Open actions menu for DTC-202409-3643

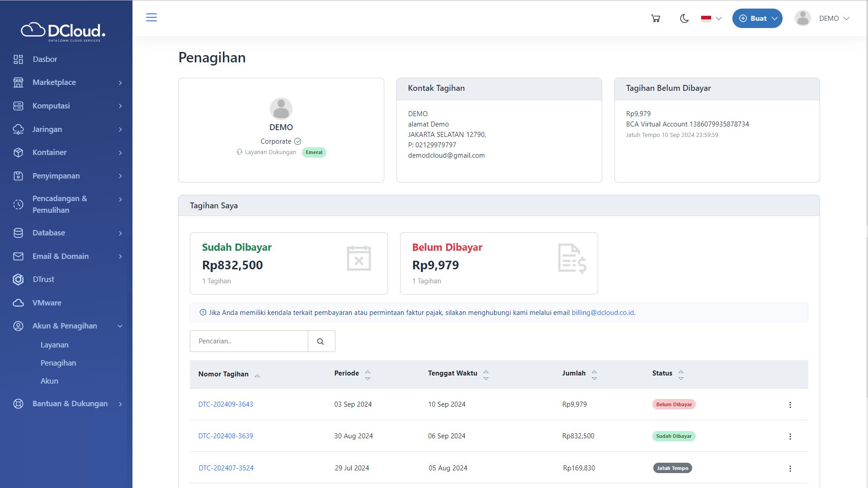coord(790,405)
